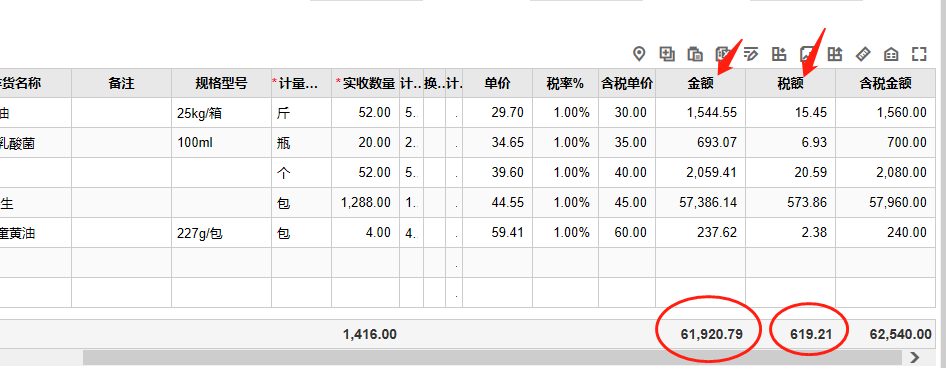Open the unit cell showing 个
Image resolution: width=946 pixels, height=368 pixels.
(x=301, y=173)
